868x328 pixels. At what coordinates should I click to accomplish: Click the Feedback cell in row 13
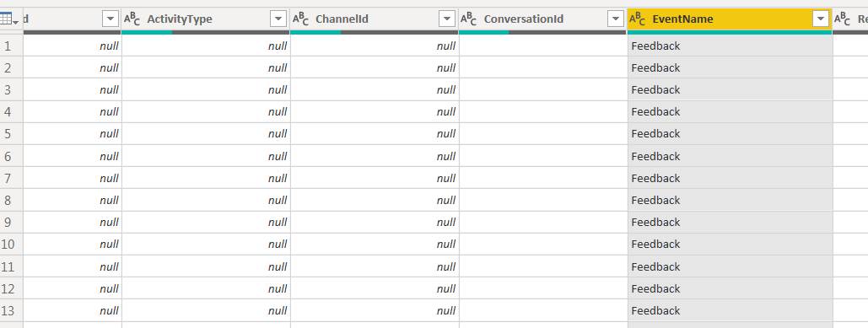click(x=730, y=311)
